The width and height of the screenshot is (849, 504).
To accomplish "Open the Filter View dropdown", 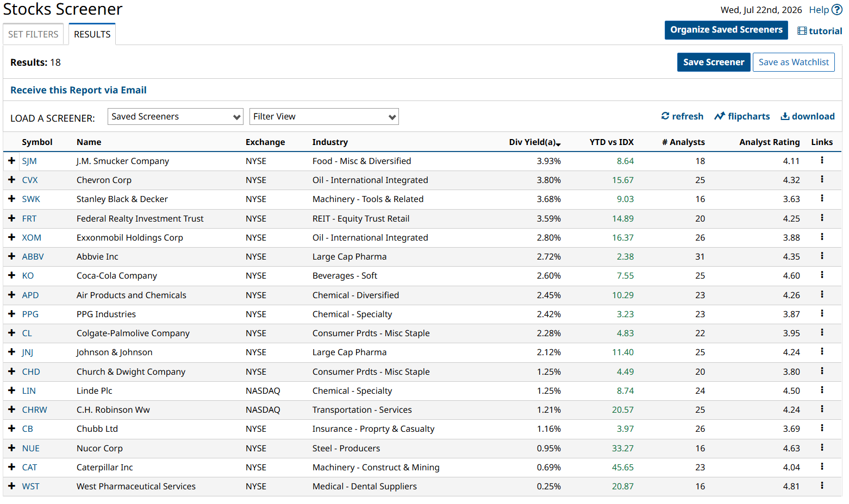I will click(324, 117).
